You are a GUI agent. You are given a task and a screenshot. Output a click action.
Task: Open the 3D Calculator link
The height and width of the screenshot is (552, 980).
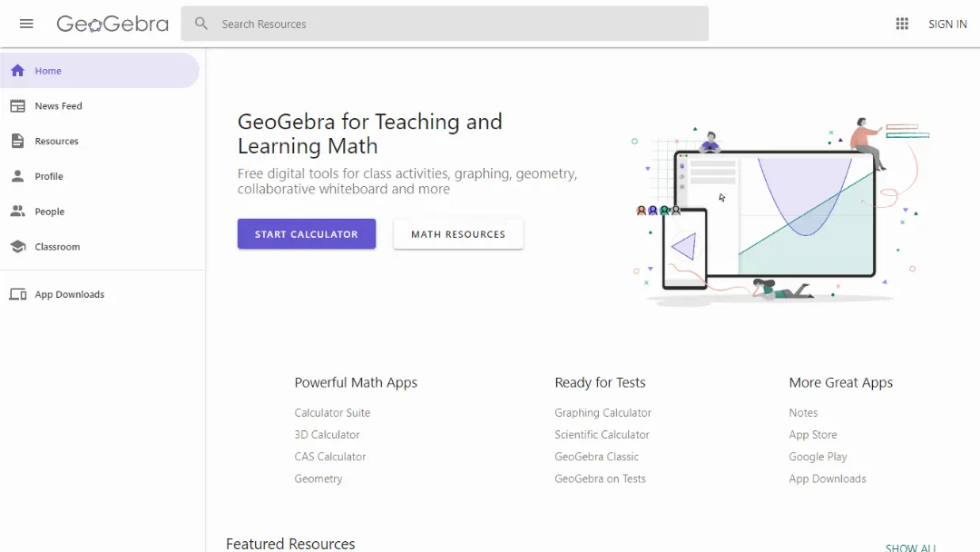[x=327, y=435]
